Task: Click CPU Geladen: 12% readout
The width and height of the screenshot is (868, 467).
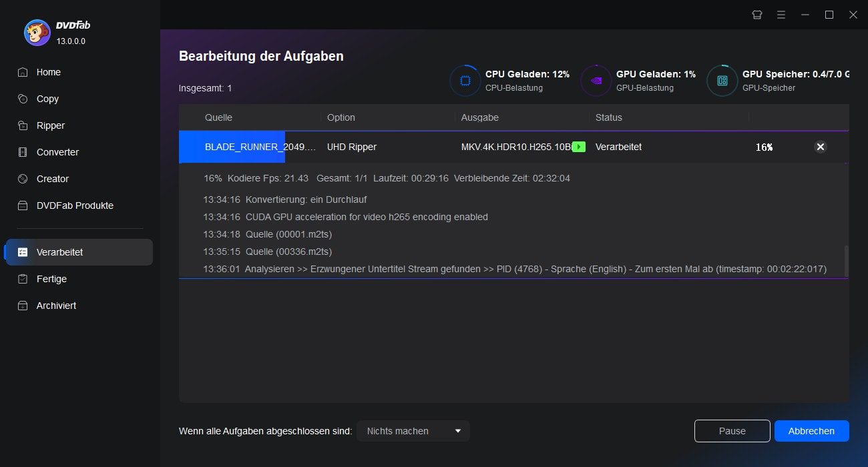Action: tap(527, 74)
